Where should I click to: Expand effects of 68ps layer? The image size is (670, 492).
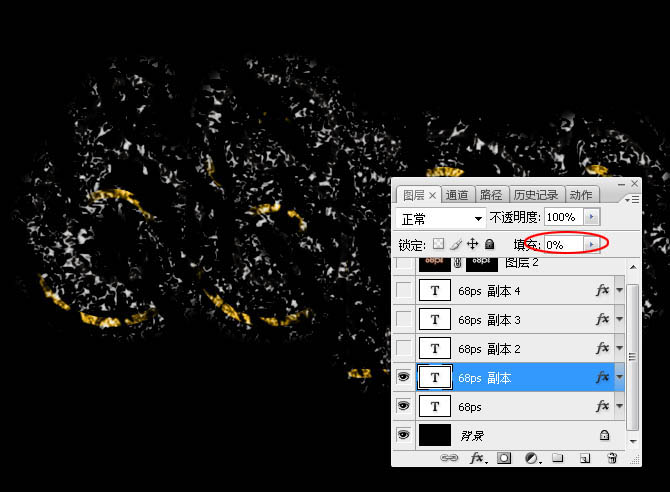(620, 406)
